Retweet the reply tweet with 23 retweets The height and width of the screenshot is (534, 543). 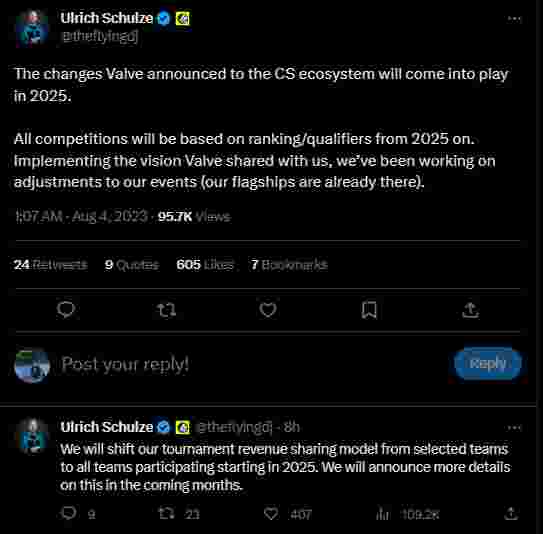[166, 514]
